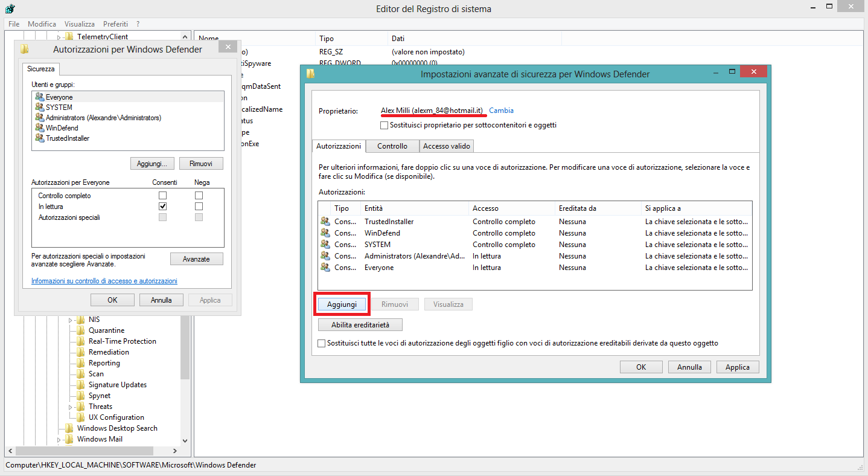Open the File menu

click(x=14, y=24)
